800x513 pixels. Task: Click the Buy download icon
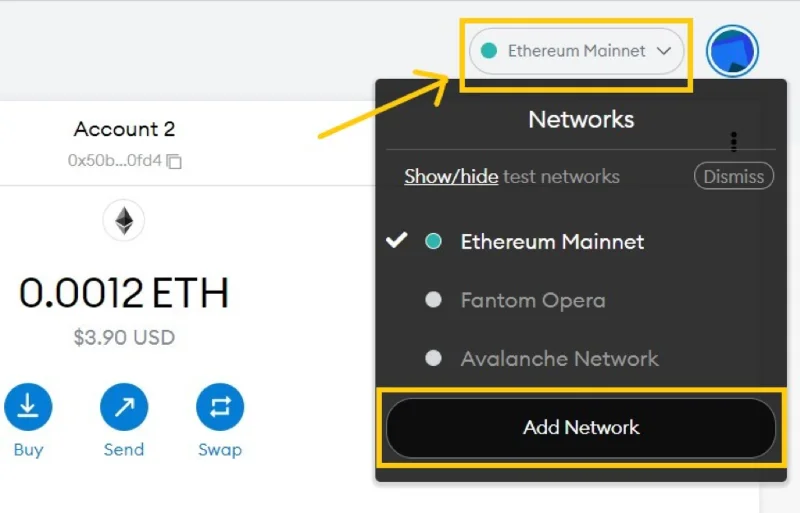28,407
